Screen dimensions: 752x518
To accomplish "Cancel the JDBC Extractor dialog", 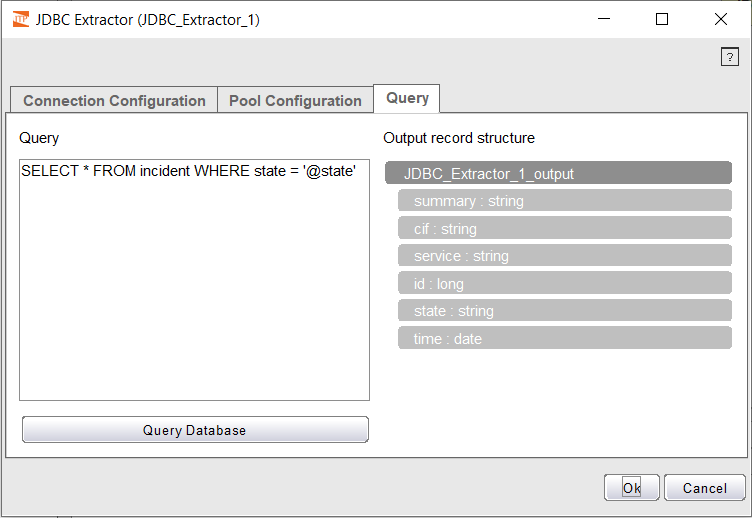I will click(x=705, y=488).
